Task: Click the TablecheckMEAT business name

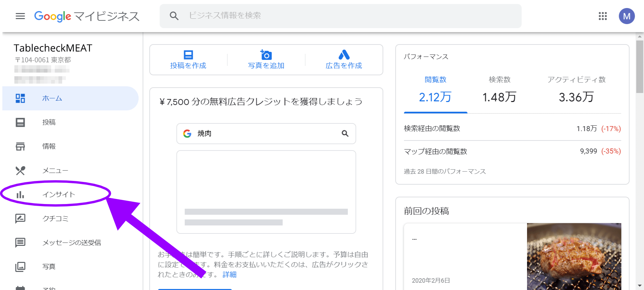Action: point(53,48)
